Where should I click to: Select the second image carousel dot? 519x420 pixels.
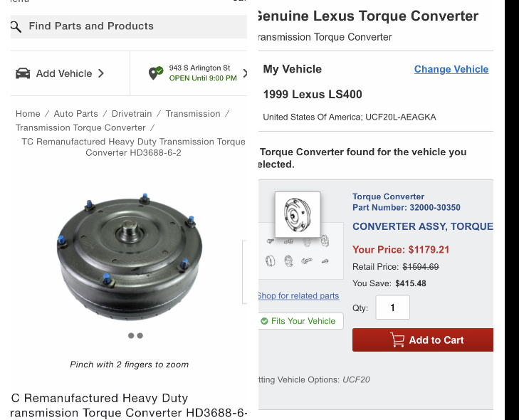[140, 335]
